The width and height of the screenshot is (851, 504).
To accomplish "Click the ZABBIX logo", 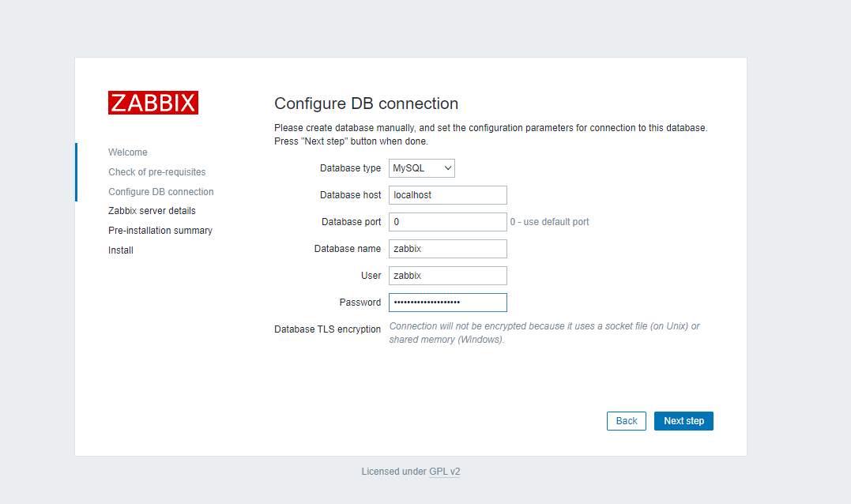I will tap(153, 103).
